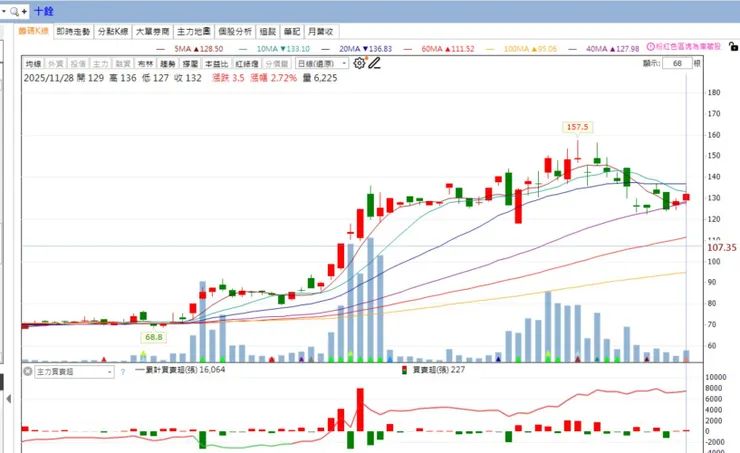Select the pencil drawing tool icon
Image resolution: width=740 pixels, height=453 pixels.
pyautogui.click(x=374, y=63)
